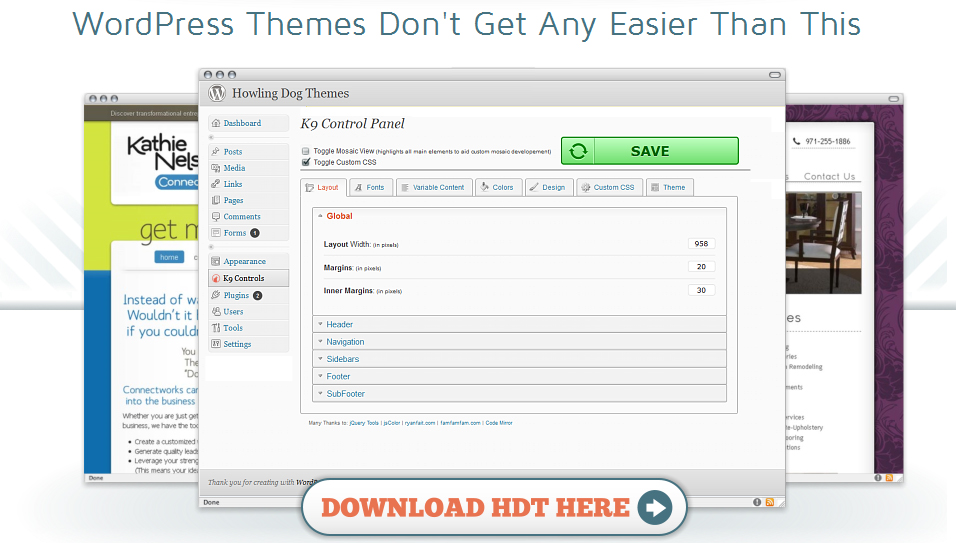Click the green SAVE button

click(650, 151)
